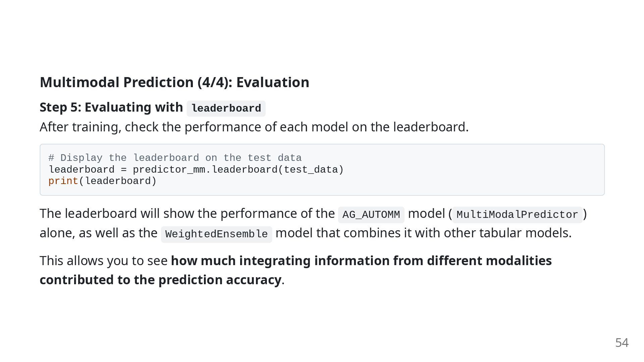
Task: Click bold text 'how much integrating information from different modalities'
Action: tap(361, 261)
